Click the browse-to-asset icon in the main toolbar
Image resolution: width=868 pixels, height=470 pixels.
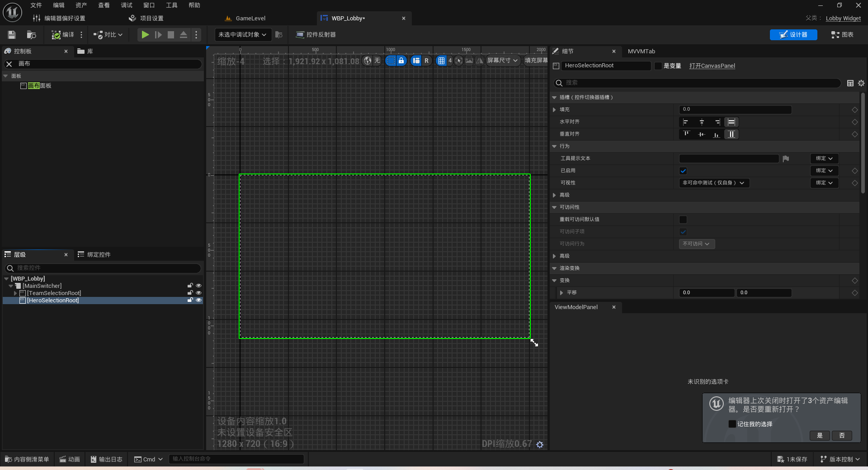click(x=31, y=35)
